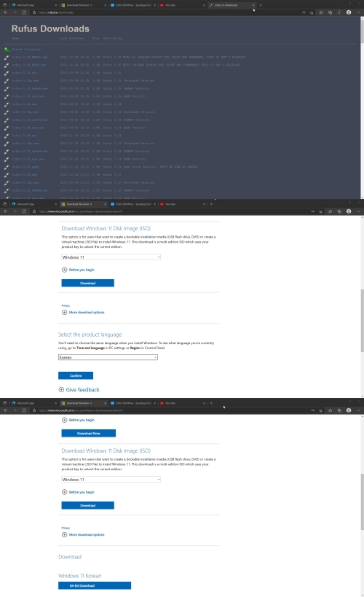The width and height of the screenshot is (364, 597).
Task: Click the 64-bit Download button
Action: coord(95,585)
